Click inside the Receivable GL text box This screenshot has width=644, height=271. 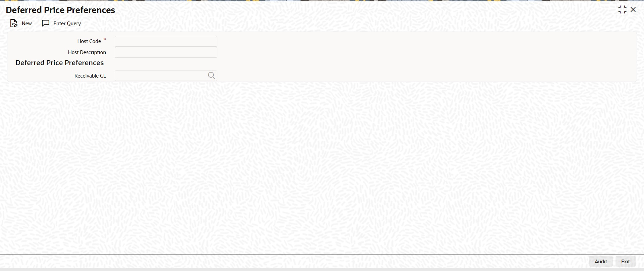click(161, 76)
